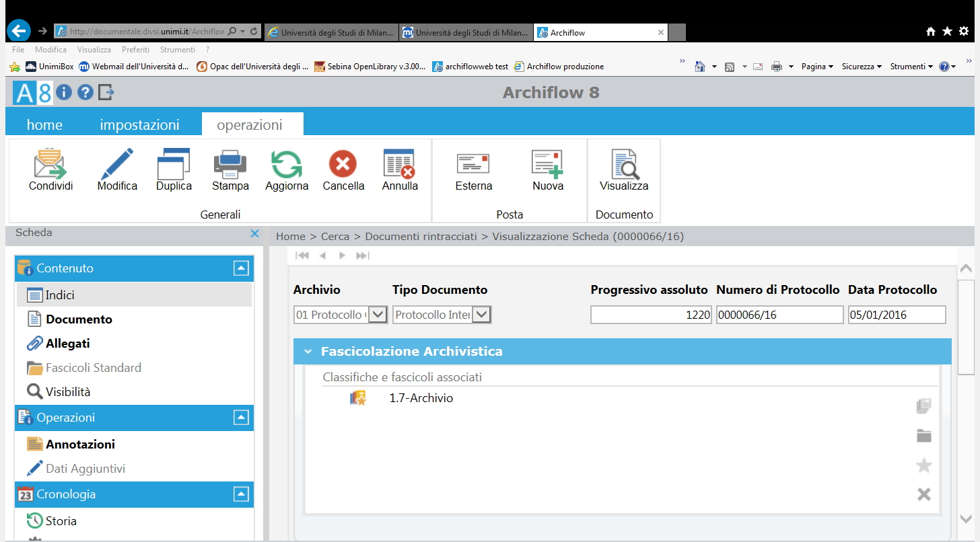Open Storia in Cronologia
The image size is (980, 542).
pyautogui.click(x=61, y=521)
